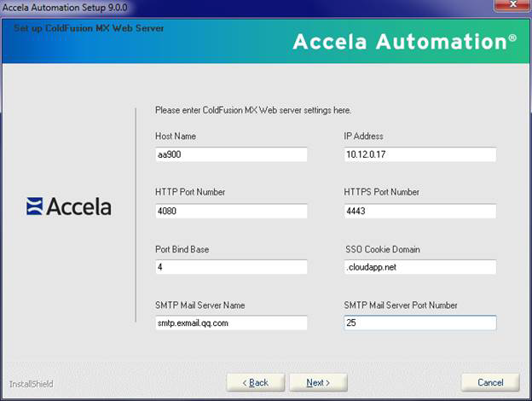Select the IP Address text box
This screenshot has width=532, height=401.
(x=419, y=154)
